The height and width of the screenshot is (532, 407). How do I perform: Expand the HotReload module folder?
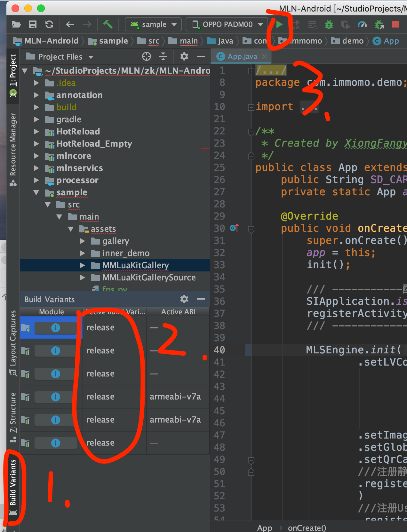tap(36, 132)
